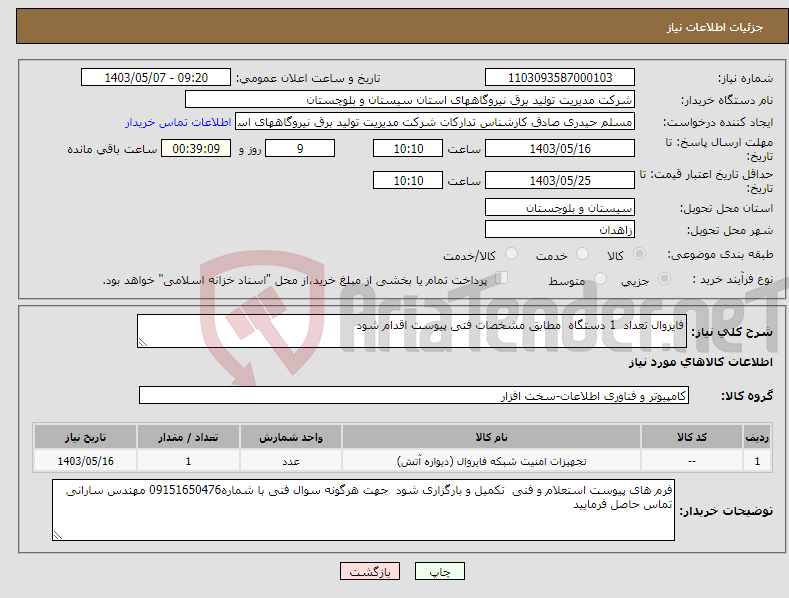Toggle the اسناد خزانه اسلامی payment checkbox

click(502, 278)
